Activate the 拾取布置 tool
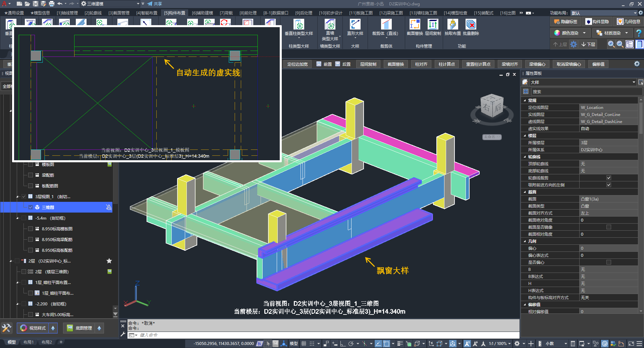 [452, 27]
